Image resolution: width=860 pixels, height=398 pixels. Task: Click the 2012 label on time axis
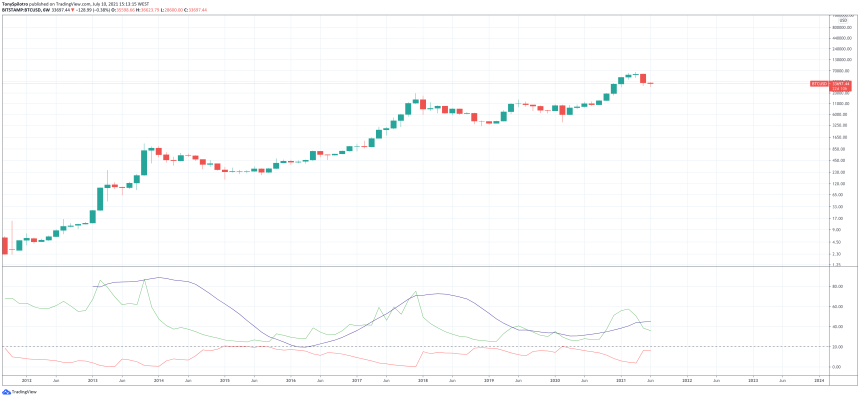(x=26, y=379)
